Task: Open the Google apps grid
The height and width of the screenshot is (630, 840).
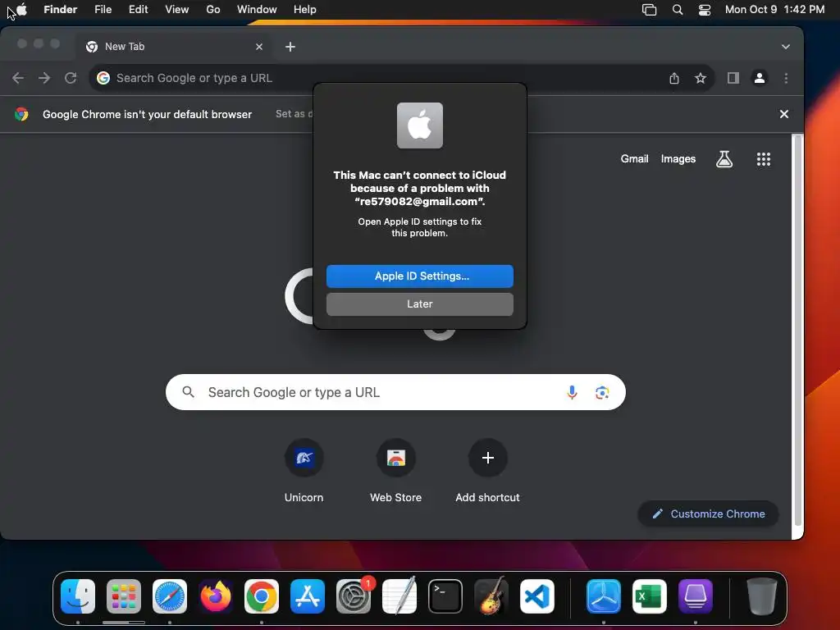Action: [x=764, y=159]
